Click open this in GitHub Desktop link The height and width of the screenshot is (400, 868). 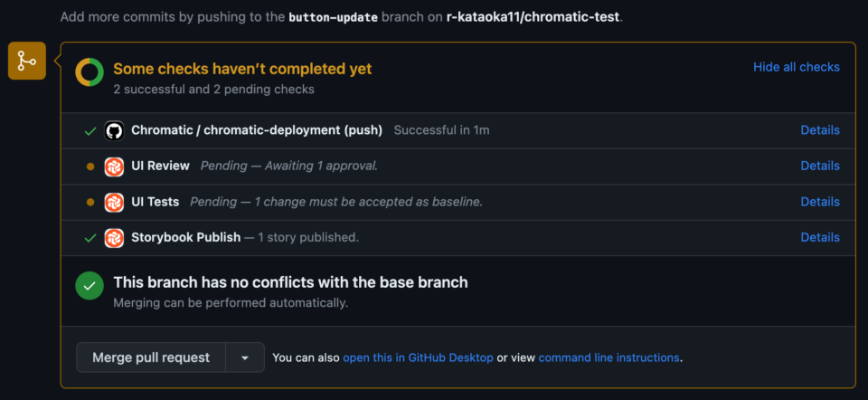(x=418, y=357)
